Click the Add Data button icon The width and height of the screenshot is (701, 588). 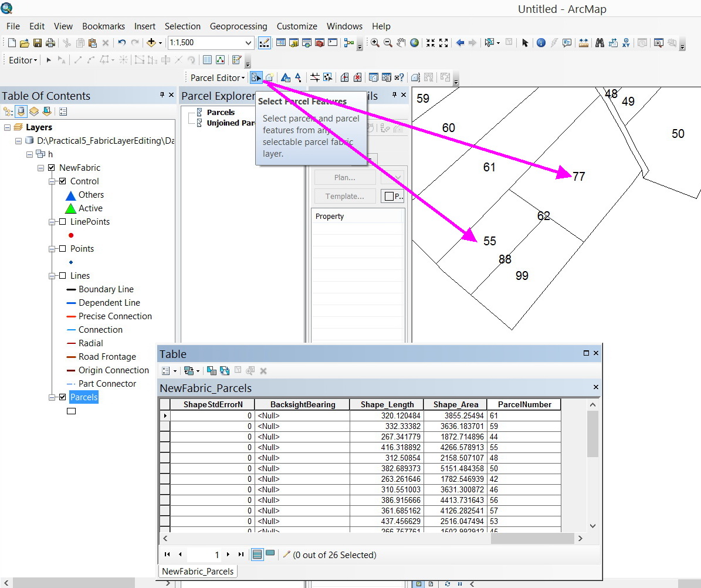[151, 42]
